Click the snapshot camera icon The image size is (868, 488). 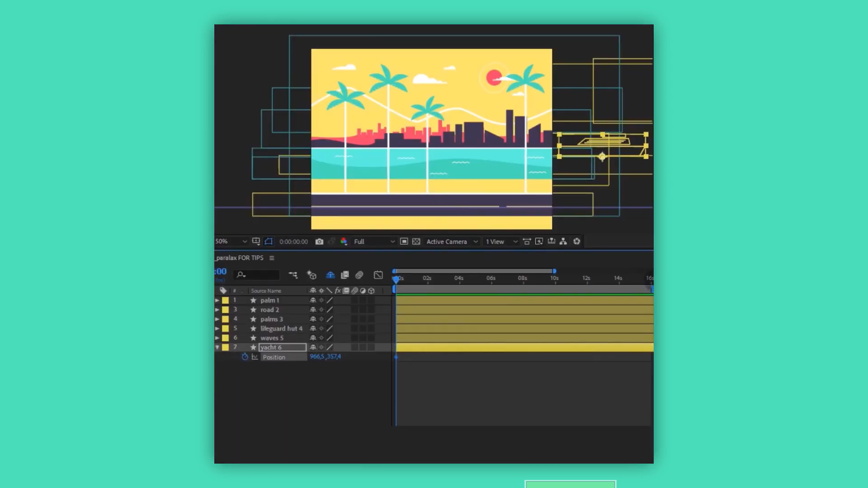coord(319,242)
